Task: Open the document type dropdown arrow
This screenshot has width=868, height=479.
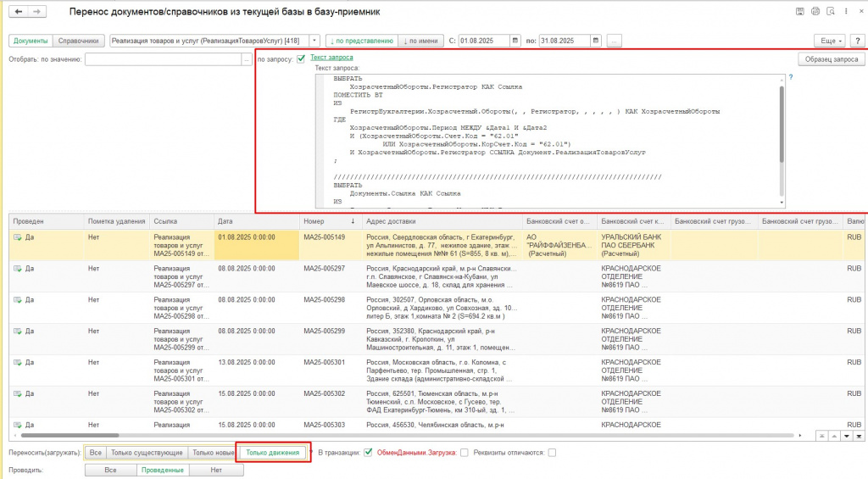Action: (314, 41)
